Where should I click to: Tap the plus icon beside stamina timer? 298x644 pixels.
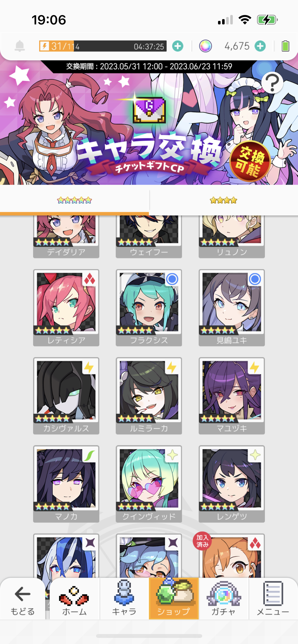[178, 46]
